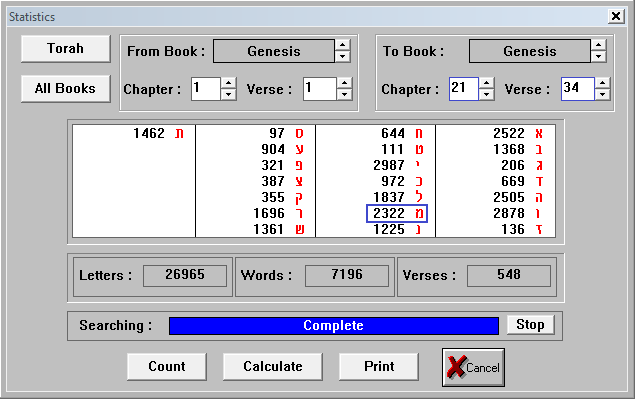The image size is (635, 399).
Task: Stop the current search
Action: point(531,324)
